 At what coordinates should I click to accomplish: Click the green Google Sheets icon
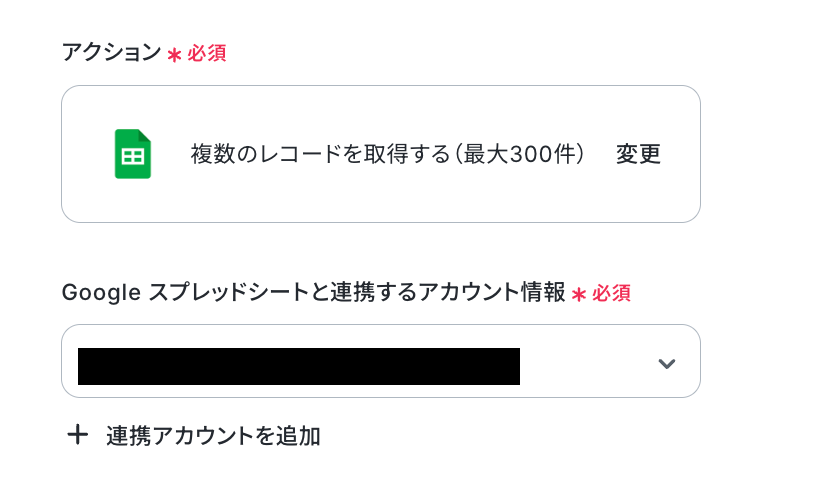coord(132,154)
